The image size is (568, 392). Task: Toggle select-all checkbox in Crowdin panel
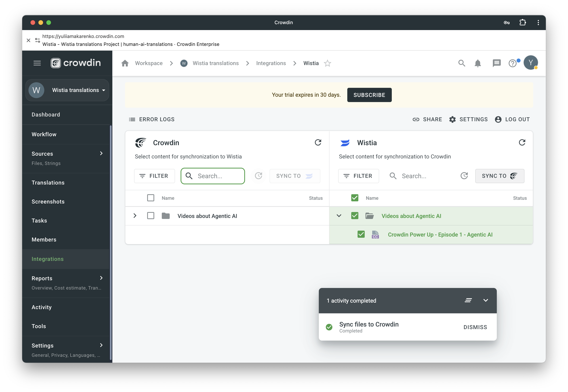151,198
